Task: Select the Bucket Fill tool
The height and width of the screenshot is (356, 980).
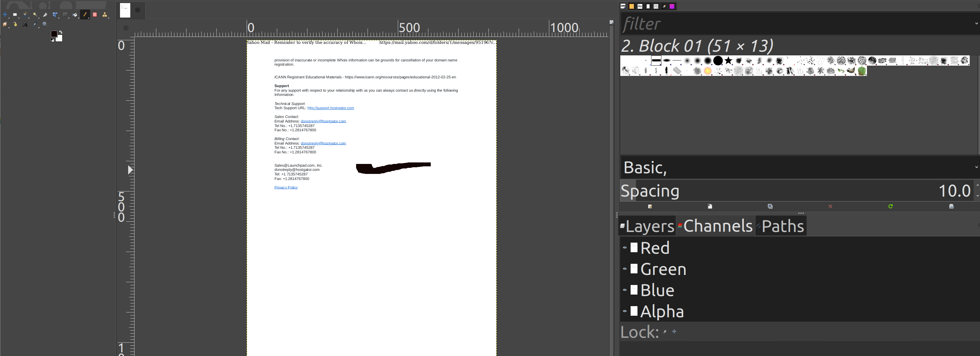Action: pos(75,15)
